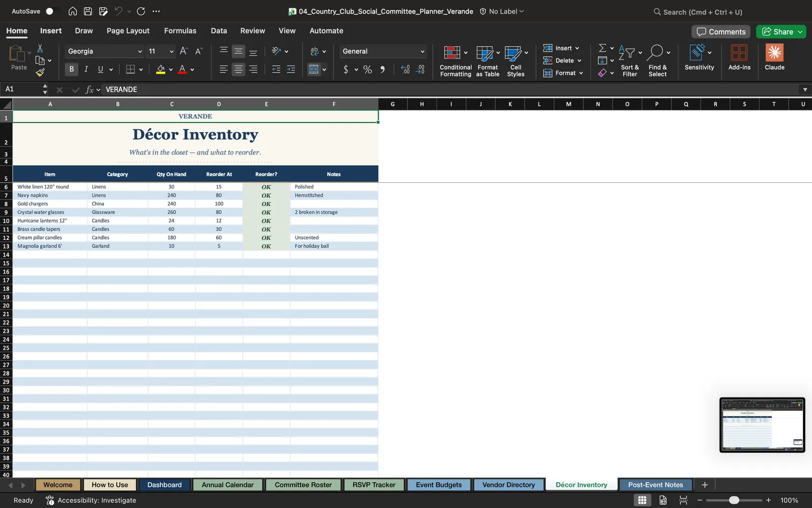
Task: Toggle center horizontal alignment
Action: (x=238, y=70)
